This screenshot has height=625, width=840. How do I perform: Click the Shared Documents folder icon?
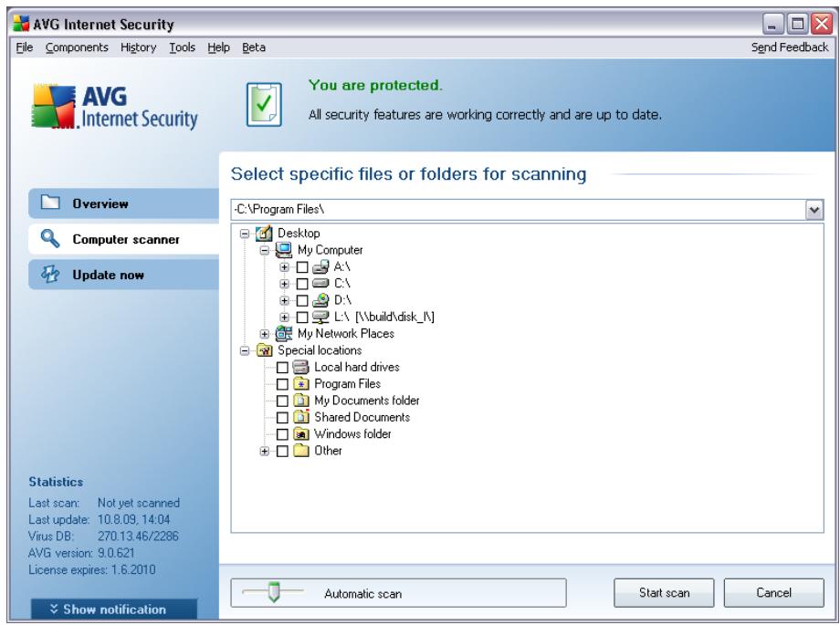tap(301, 417)
